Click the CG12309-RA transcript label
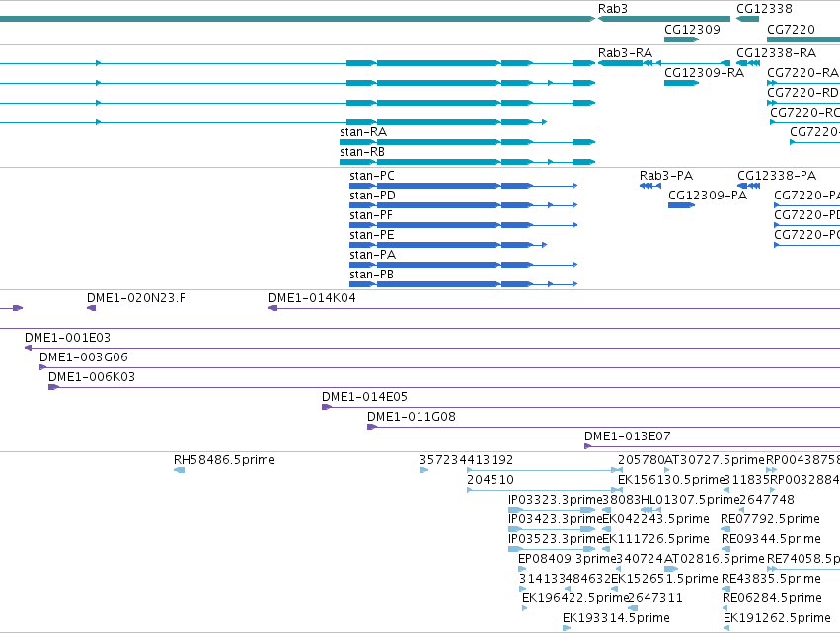 coord(704,73)
